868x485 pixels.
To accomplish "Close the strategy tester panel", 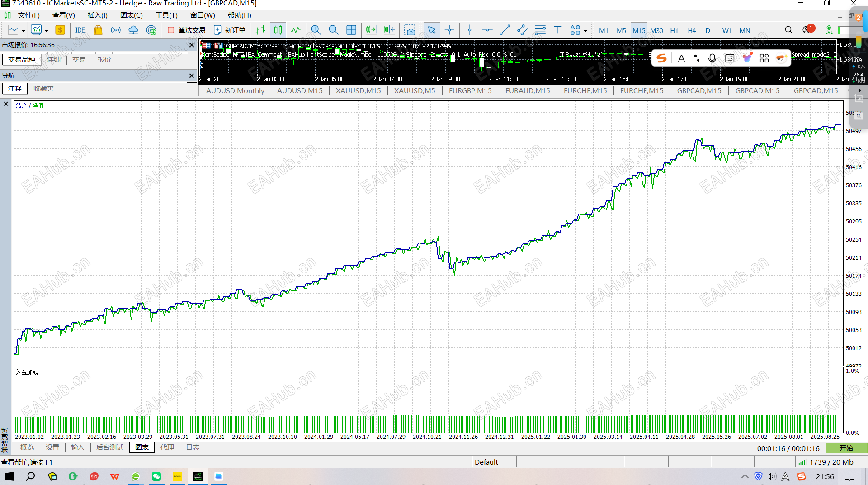I will tap(6, 104).
